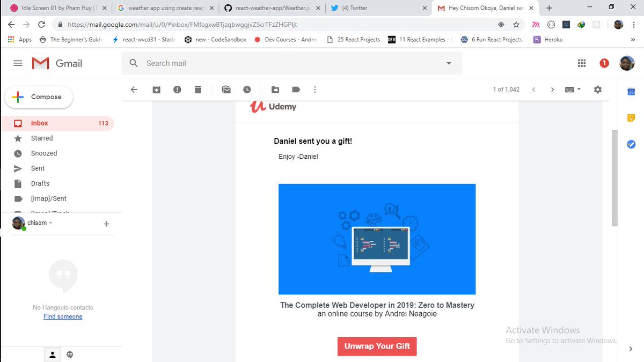Click the Gmail logo
Screen dimensions: 644x362
(57, 63)
